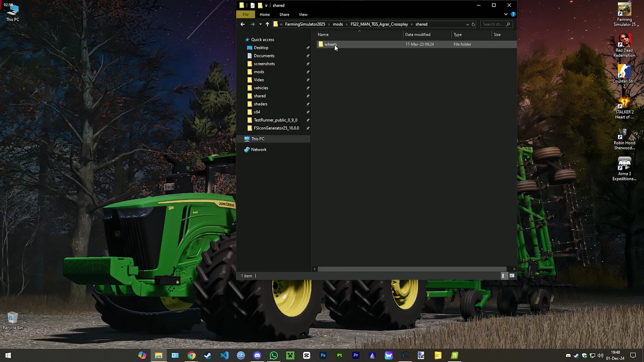The image size is (644, 362).
Task: Expand the ribbon with chevron
Action: click(x=506, y=14)
